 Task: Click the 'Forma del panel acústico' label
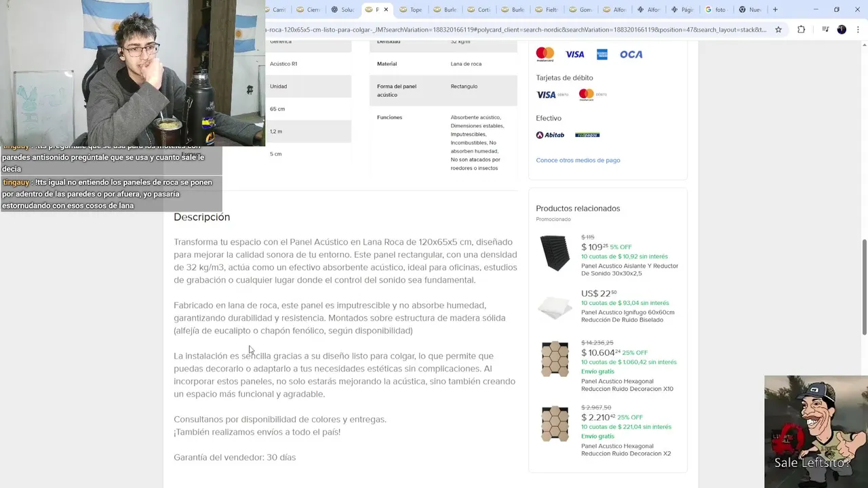tap(397, 90)
